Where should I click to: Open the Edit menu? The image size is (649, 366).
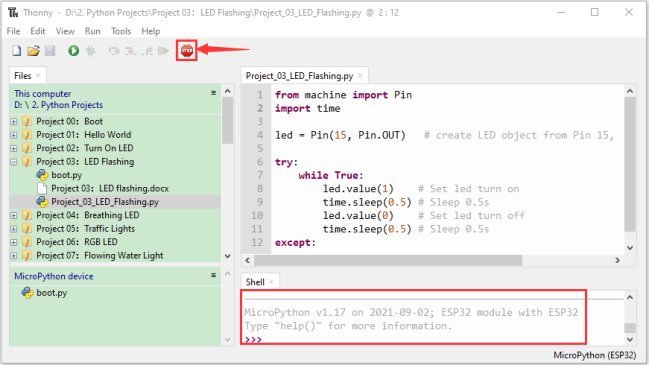[38, 31]
